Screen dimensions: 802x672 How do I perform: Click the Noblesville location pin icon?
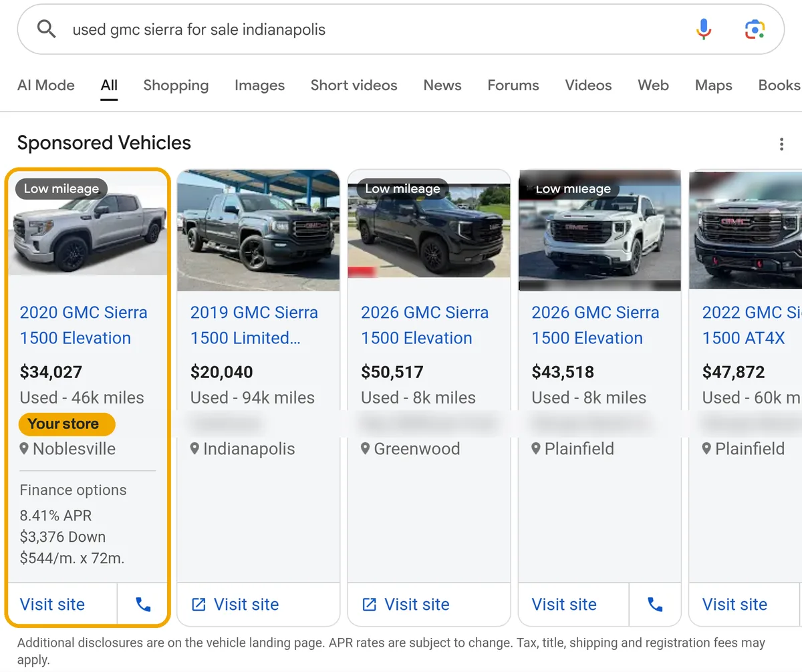coord(24,448)
